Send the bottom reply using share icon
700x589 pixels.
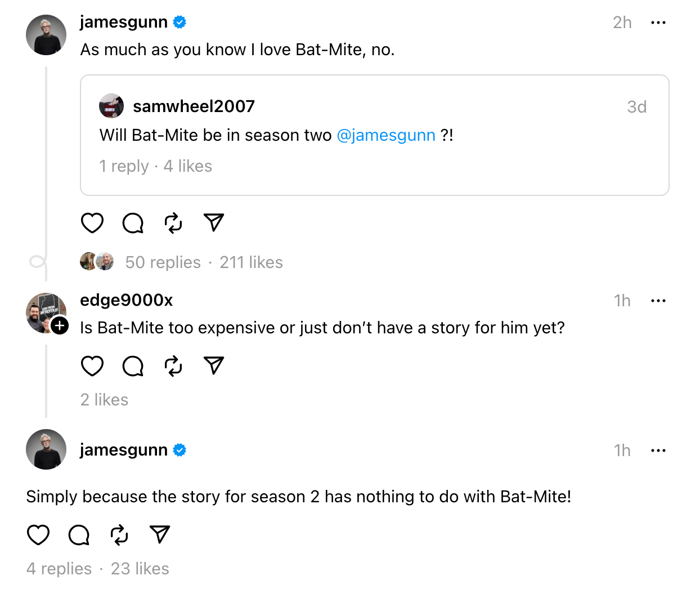[159, 534]
